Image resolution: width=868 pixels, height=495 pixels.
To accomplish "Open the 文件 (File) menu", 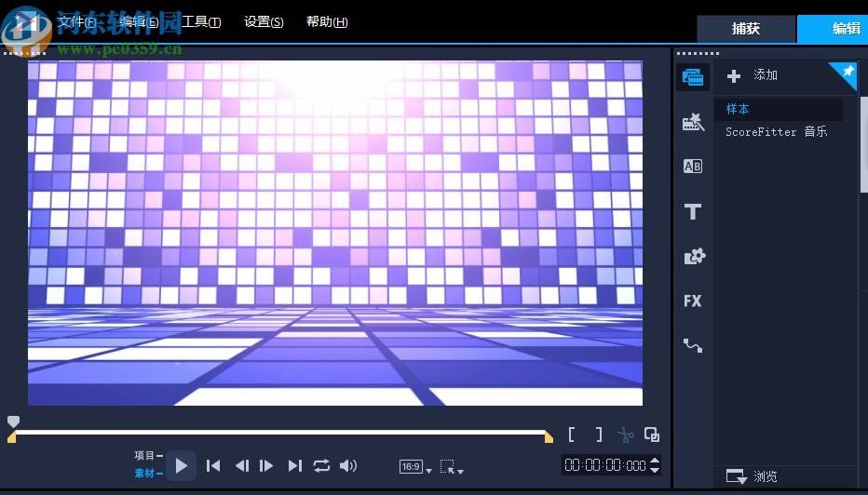I will (x=77, y=22).
